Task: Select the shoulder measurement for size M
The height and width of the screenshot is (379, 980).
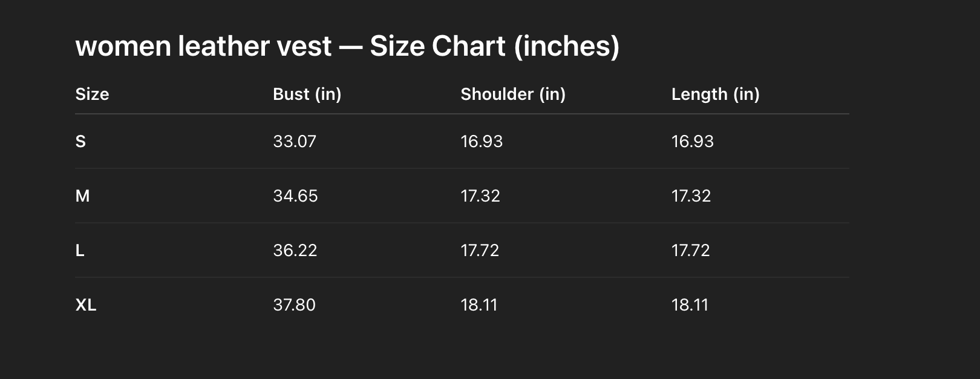Action: [480, 196]
